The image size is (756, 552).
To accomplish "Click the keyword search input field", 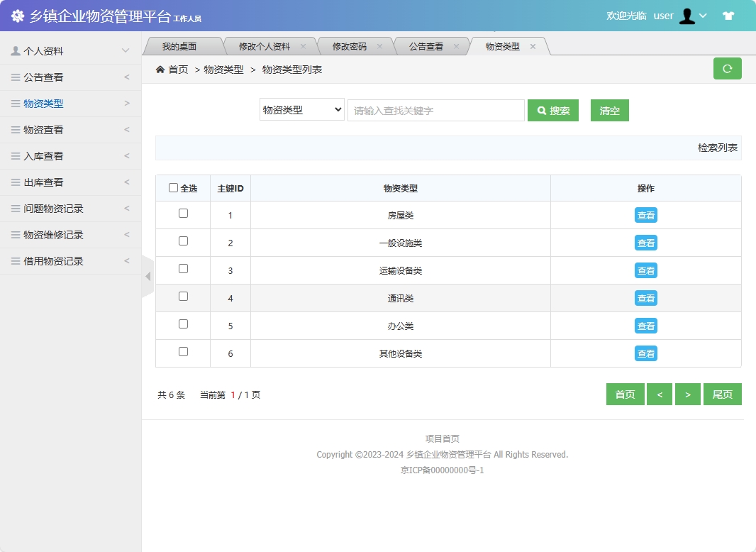I will [x=435, y=110].
